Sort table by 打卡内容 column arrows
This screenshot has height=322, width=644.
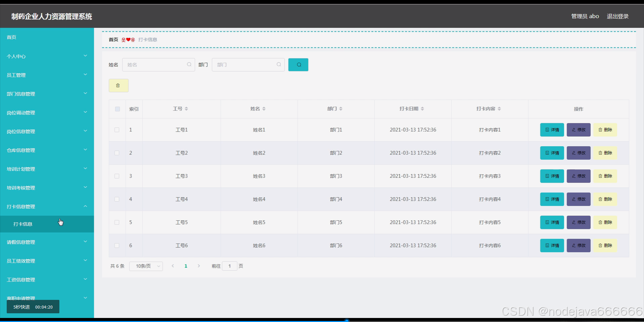pyautogui.click(x=499, y=109)
